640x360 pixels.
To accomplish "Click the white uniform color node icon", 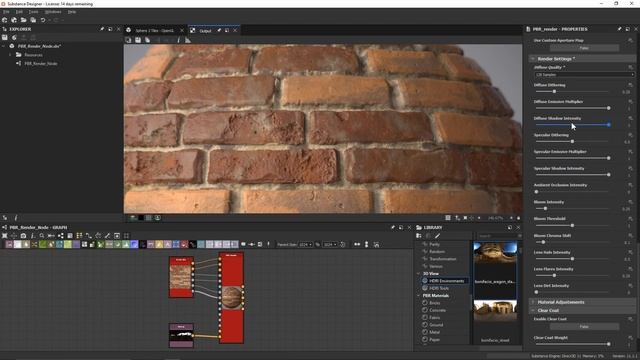I will click(x=18, y=244).
